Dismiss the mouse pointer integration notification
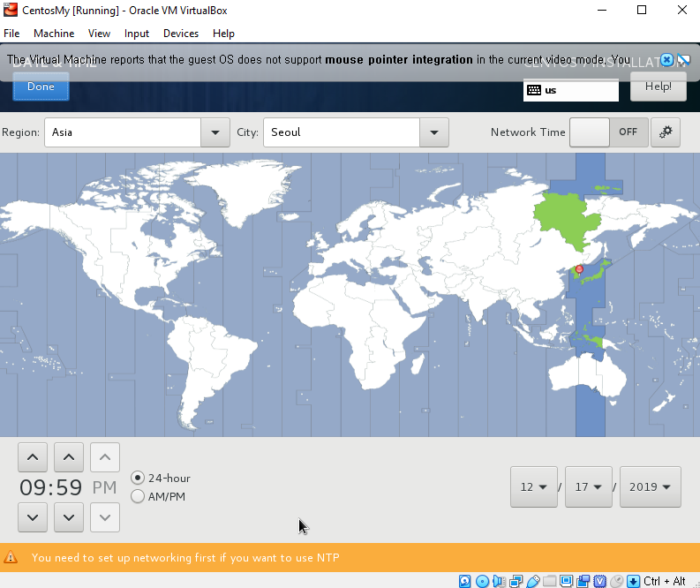This screenshot has width=700, height=588. click(x=666, y=59)
